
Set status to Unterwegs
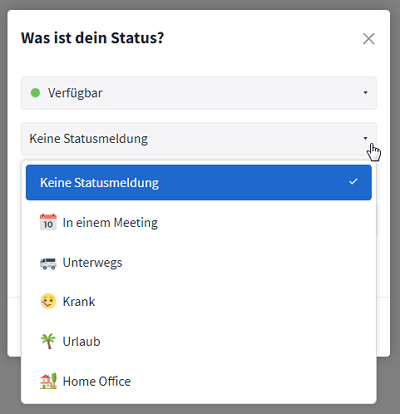pos(199,263)
